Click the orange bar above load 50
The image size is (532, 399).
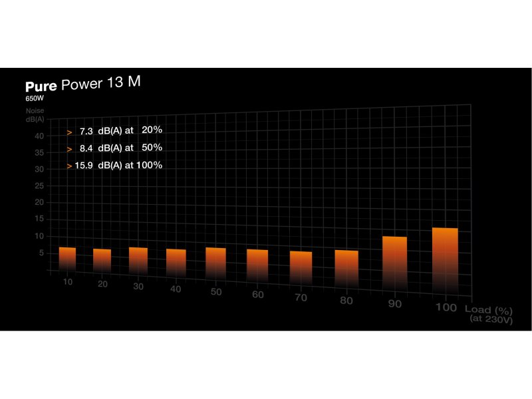coord(215,264)
